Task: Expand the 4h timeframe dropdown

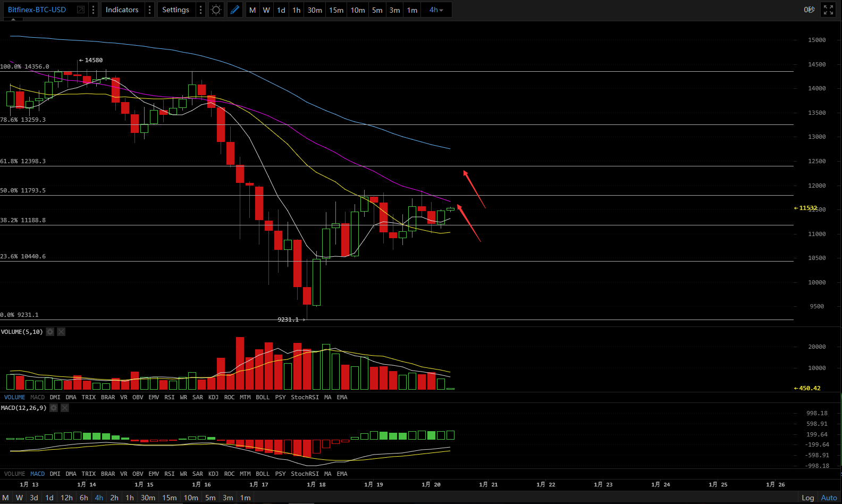Action: click(436, 10)
